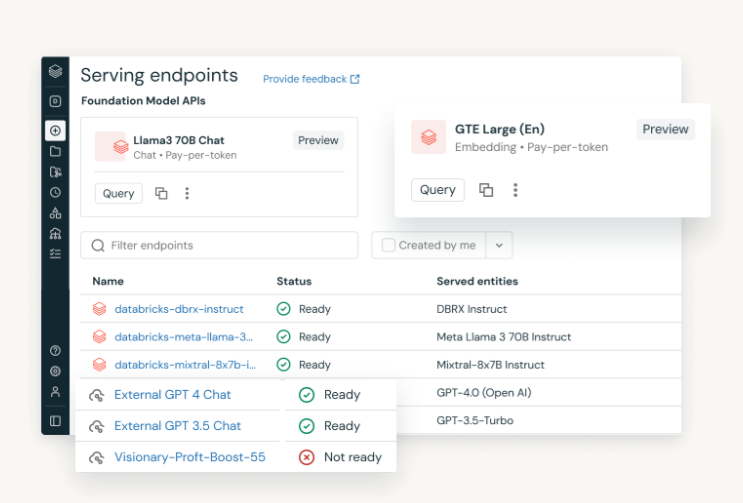
Task: Open the Llama3 70B Chat options menu
Action: [187, 194]
